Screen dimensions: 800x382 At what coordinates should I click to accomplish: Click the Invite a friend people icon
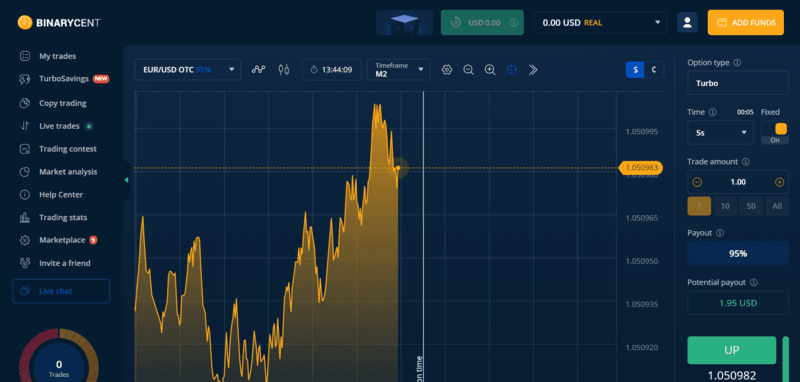(24, 263)
